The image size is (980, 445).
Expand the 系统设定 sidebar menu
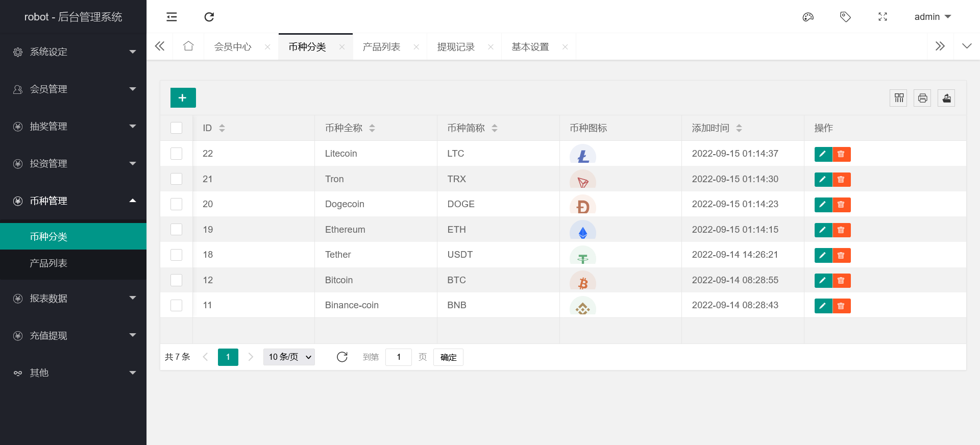coord(73,52)
